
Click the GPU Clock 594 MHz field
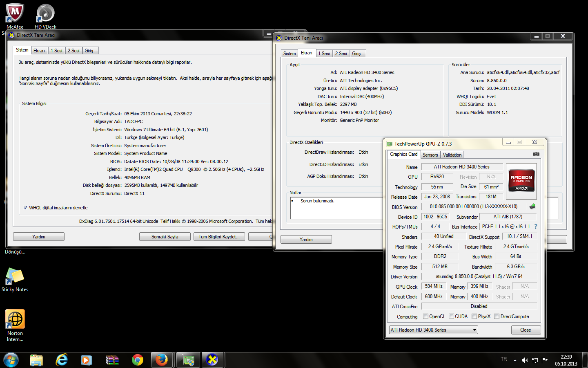(x=434, y=286)
